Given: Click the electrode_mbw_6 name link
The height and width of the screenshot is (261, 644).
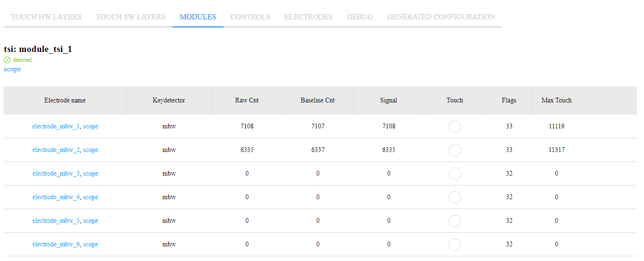Looking at the screenshot, I should (56, 244).
